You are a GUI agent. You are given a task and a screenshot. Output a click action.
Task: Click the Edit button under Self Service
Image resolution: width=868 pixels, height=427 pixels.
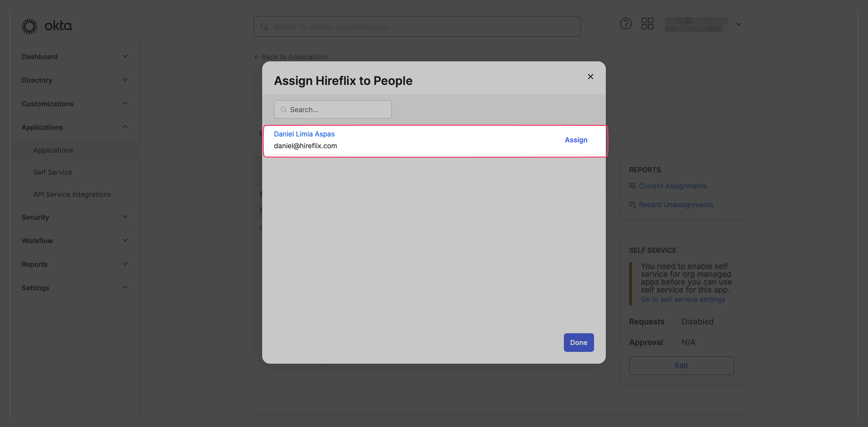coord(681,365)
